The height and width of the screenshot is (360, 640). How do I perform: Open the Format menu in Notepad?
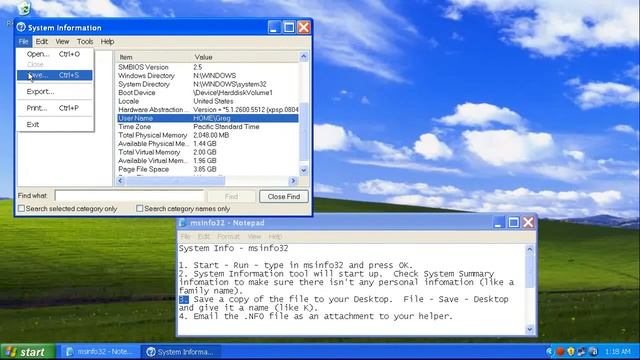(x=228, y=236)
